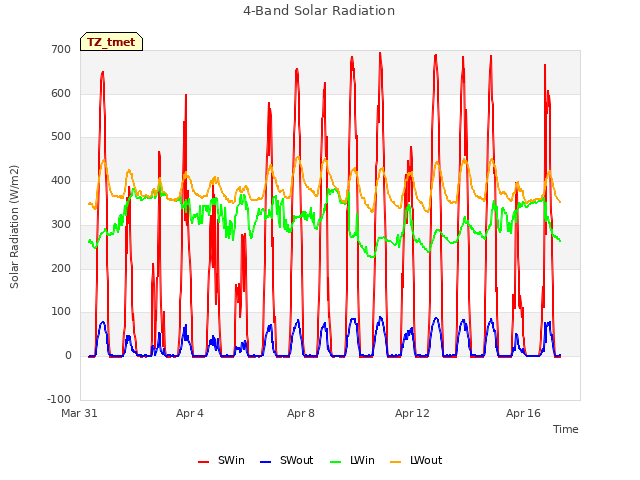This screenshot has height=480, width=640.
Task: Toggle the LWout legend entry
Action: pos(416,460)
